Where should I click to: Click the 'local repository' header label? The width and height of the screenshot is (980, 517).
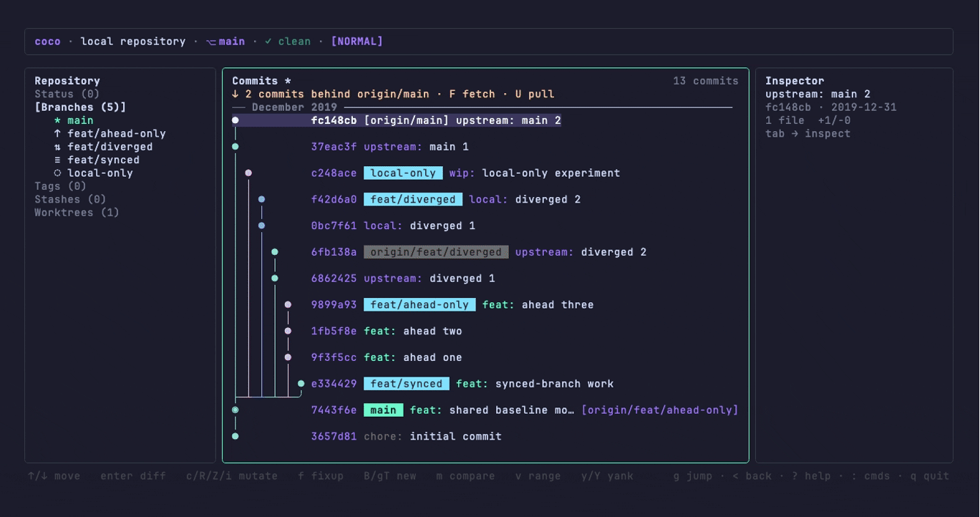pos(133,42)
